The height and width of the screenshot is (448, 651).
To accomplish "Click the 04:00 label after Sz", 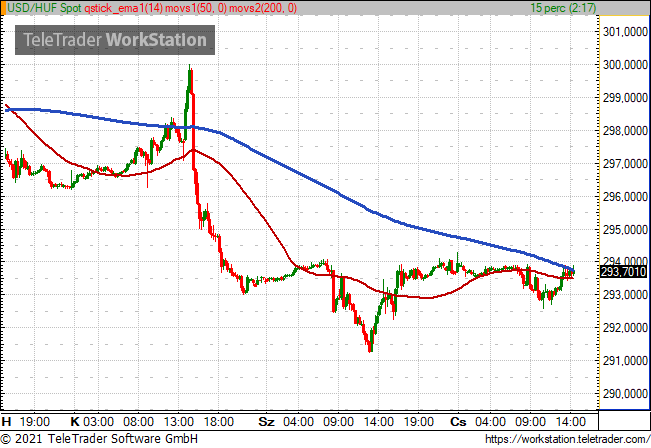I will (299, 422).
